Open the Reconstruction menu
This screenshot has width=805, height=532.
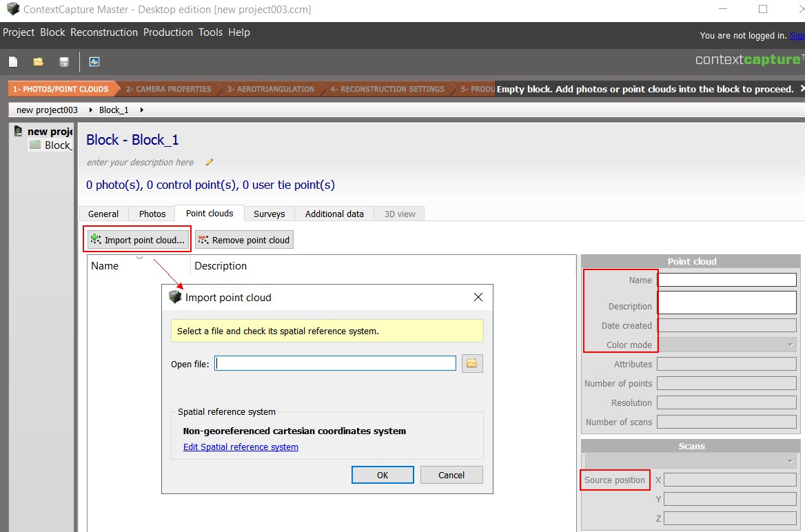[x=103, y=32]
